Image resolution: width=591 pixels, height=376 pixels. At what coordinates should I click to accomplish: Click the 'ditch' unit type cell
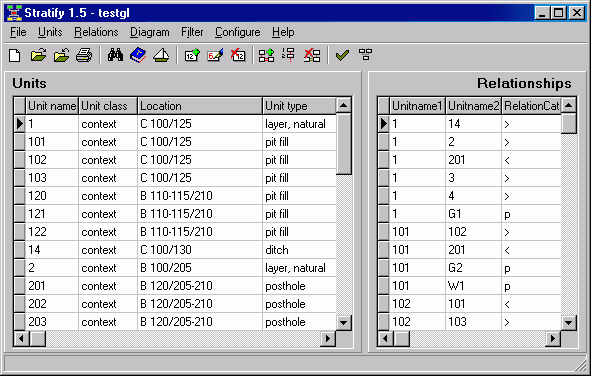[299, 250]
